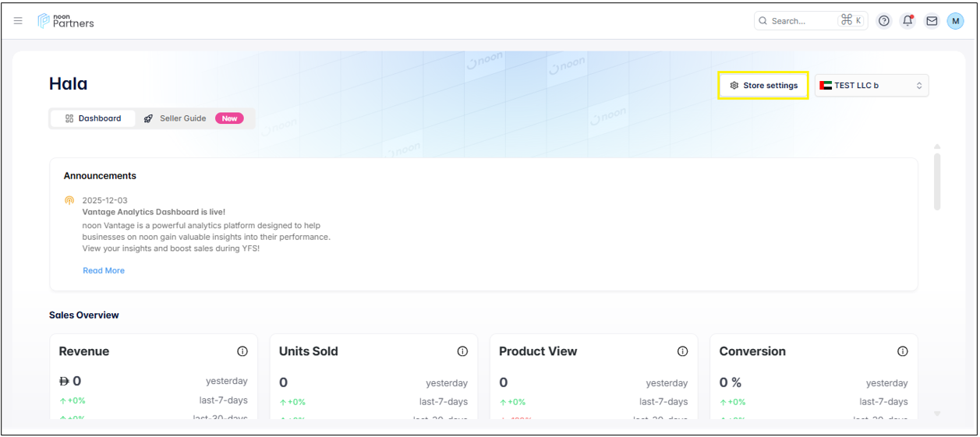Expand the TEST LLC b store dropdown
Screen dimensions: 980x437
point(872,86)
